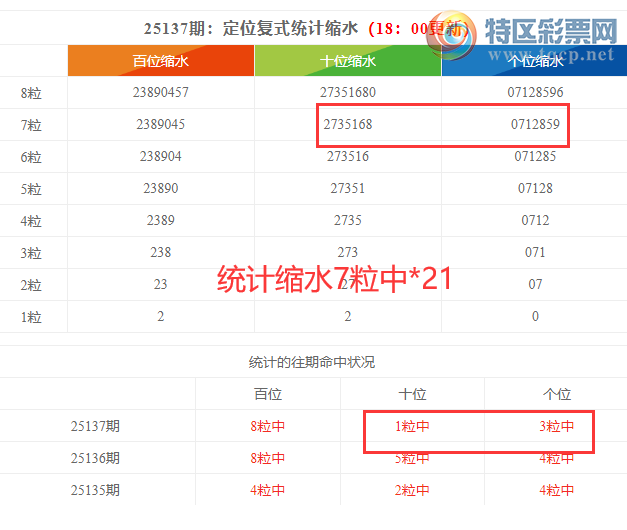
Task: Click the red 统计缩水7粒中*21 text
Action: (x=335, y=279)
